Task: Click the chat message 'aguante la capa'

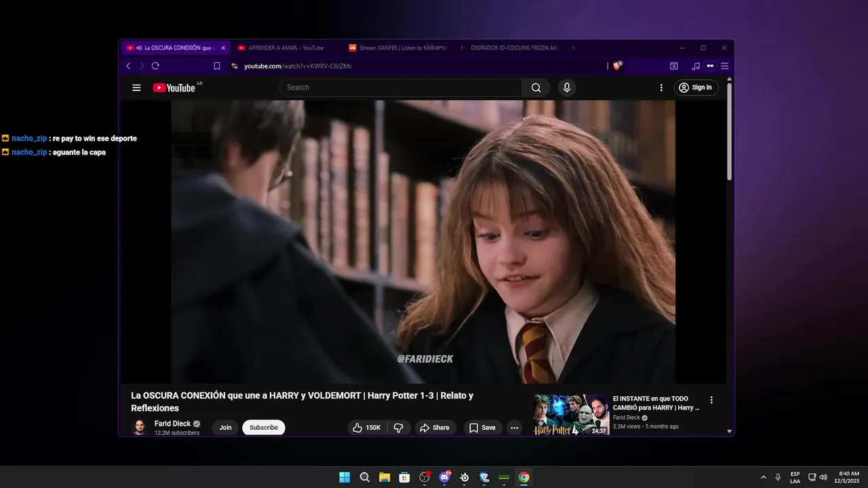Action: click(x=79, y=152)
